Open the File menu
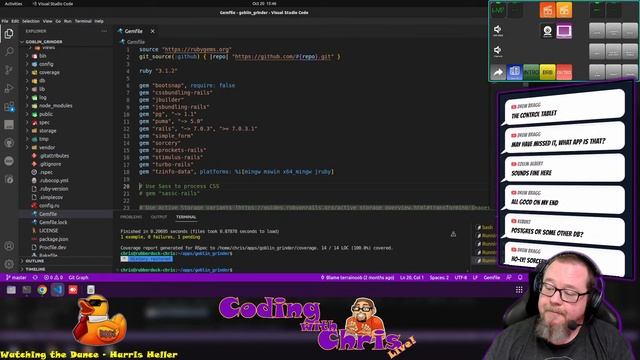Image resolution: width=640 pixels, height=360 pixels. [x=5, y=21]
